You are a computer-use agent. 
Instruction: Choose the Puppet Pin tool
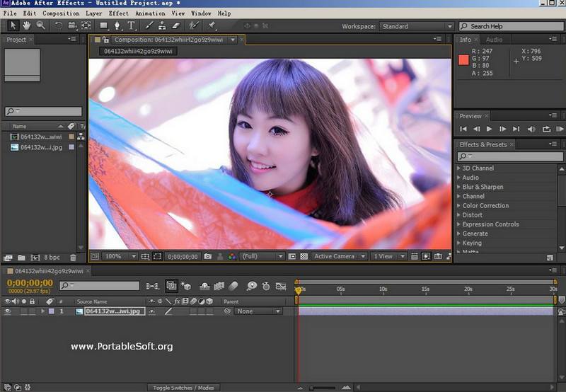coord(212,25)
